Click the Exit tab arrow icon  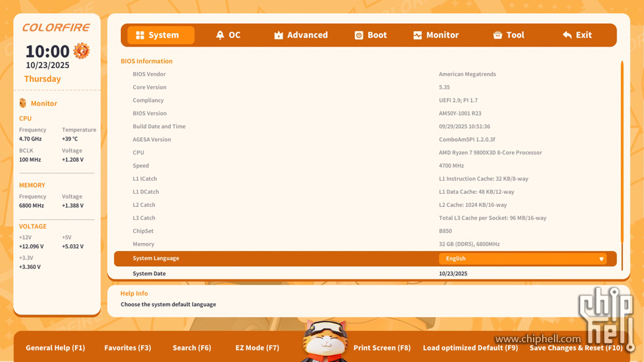[x=567, y=35]
